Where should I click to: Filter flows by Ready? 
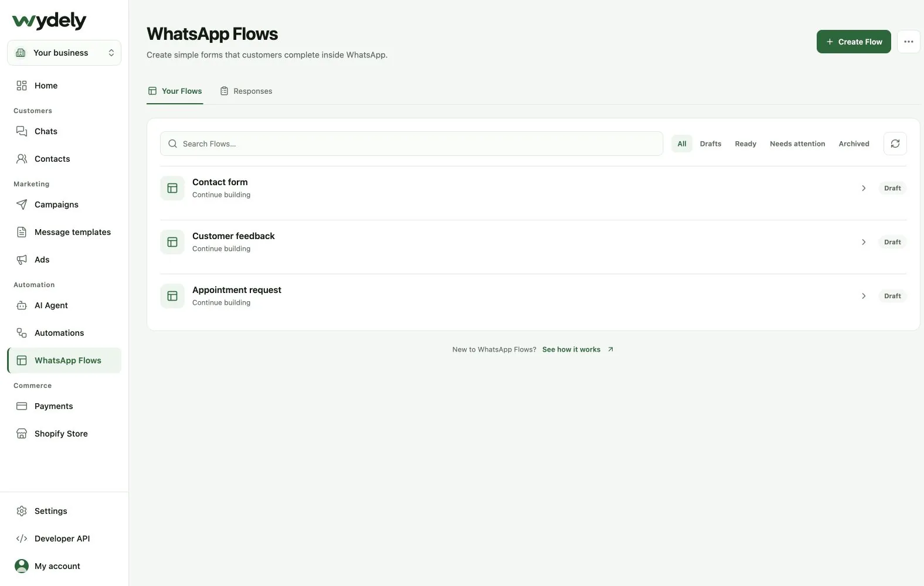click(746, 144)
